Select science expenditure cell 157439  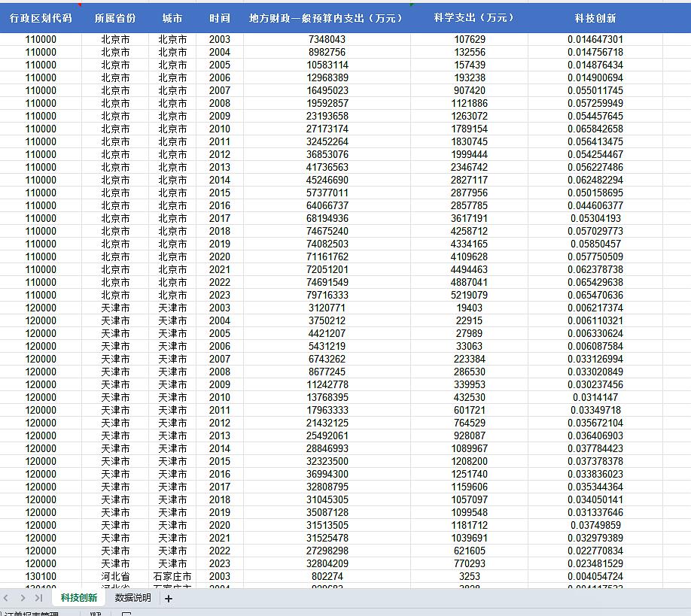pyautogui.click(x=470, y=65)
